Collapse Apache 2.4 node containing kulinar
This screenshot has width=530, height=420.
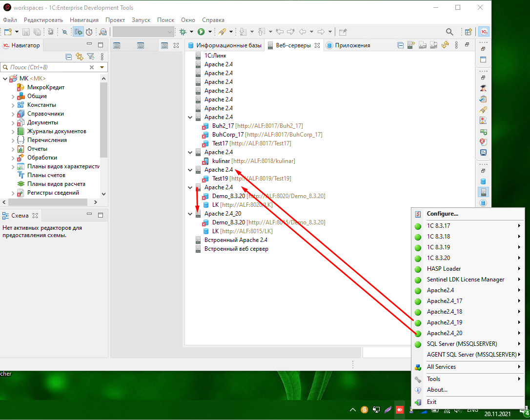coord(190,152)
